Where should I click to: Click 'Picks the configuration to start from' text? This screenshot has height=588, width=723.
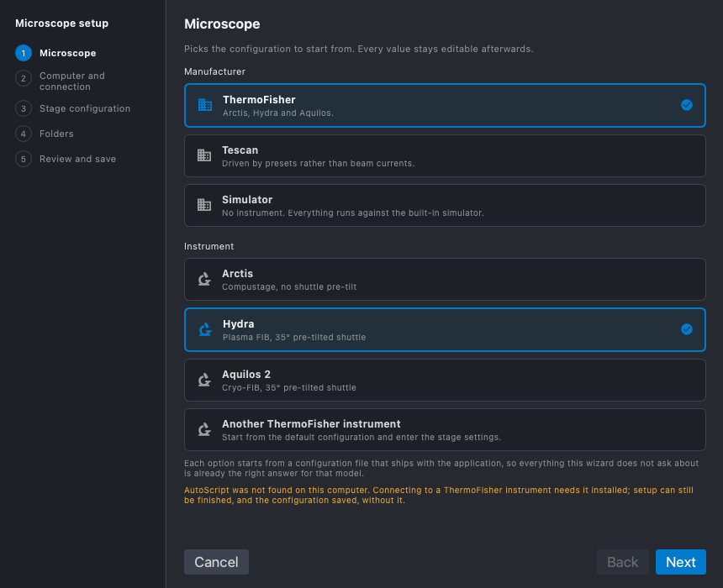(x=359, y=49)
